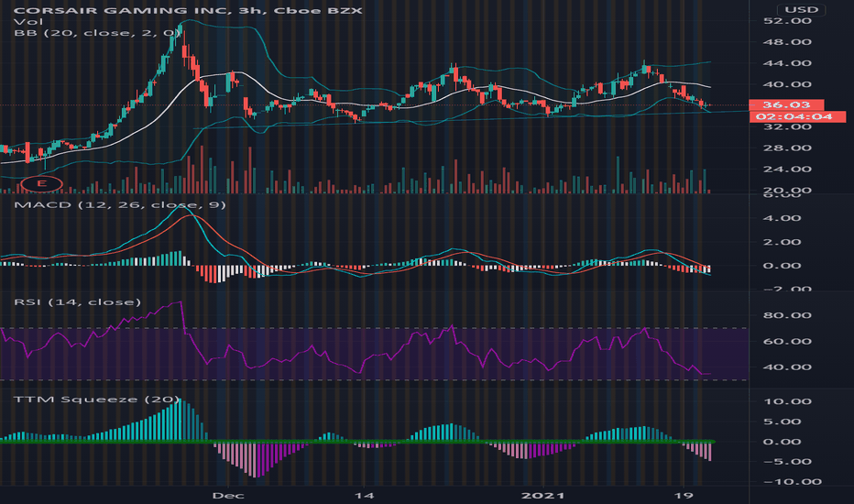Select the MACD (12, 26, close, 9) label
This screenshot has height=504, width=854.
click(x=120, y=205)
